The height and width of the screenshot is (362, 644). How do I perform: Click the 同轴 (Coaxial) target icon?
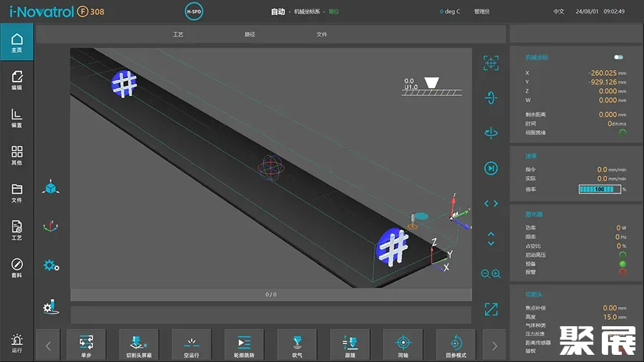point(404,345)
